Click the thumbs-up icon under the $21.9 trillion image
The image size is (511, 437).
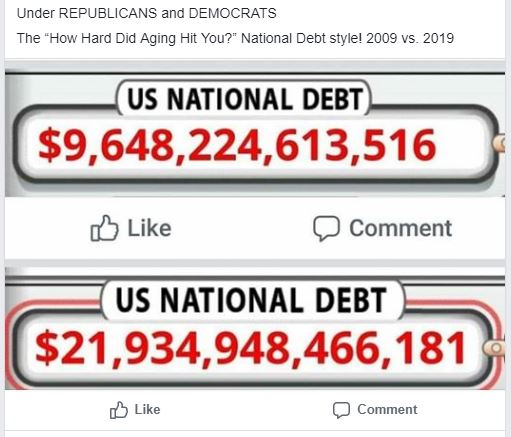[119, 410]
